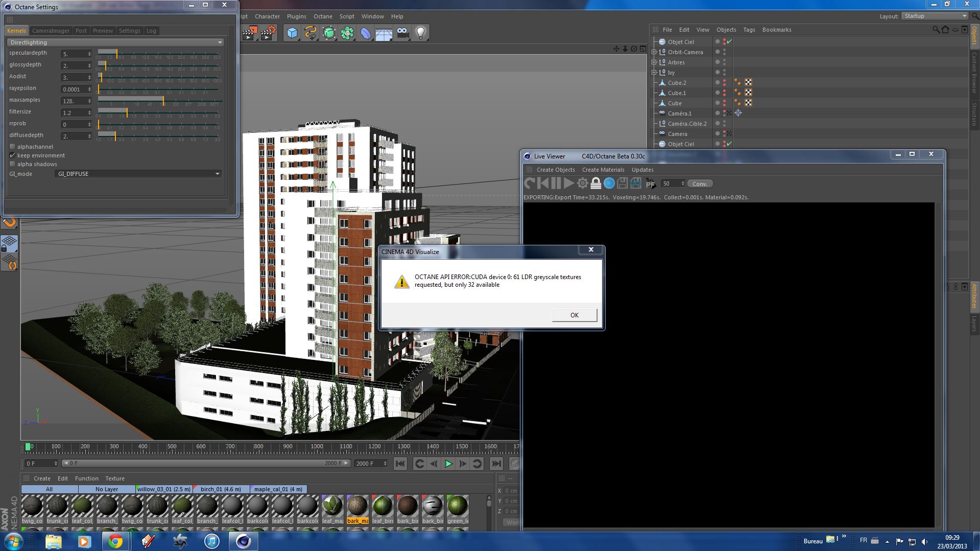Image resolution: width=980 pixels, height=551 pixels.
Task: Open Windows Explorer from the taskbar
Action: tap(53, 541)
